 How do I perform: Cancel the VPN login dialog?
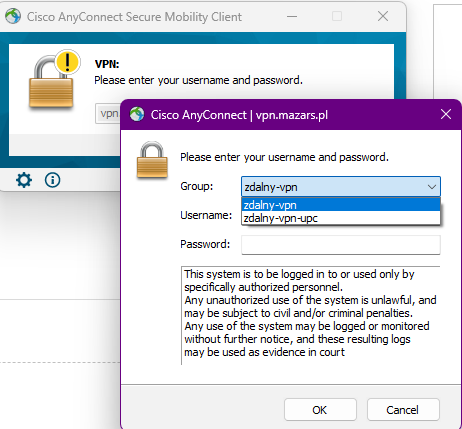(x=403, y=410)
